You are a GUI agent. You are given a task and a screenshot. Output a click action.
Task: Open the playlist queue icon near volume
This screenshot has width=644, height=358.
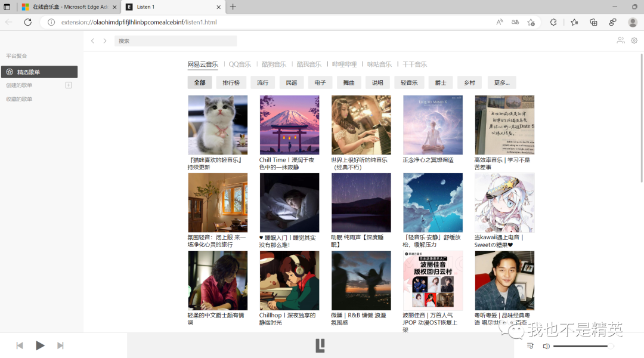pyautogui.click(x=530, y=345)
